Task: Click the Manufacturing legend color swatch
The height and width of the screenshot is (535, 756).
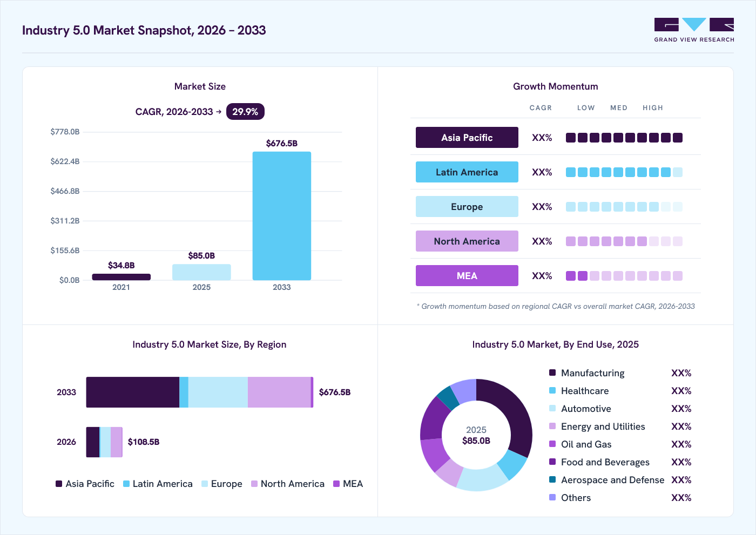Action: click(552, 373)
